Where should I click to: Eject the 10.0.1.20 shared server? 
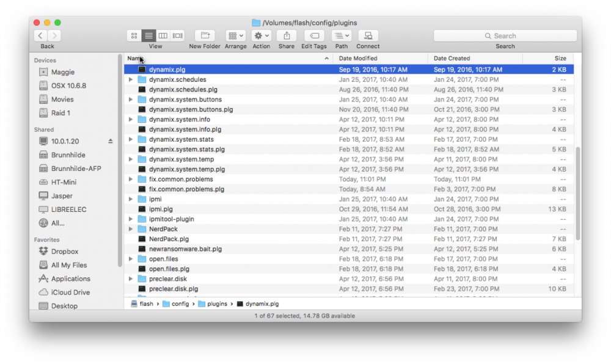[x=110, y=141]
